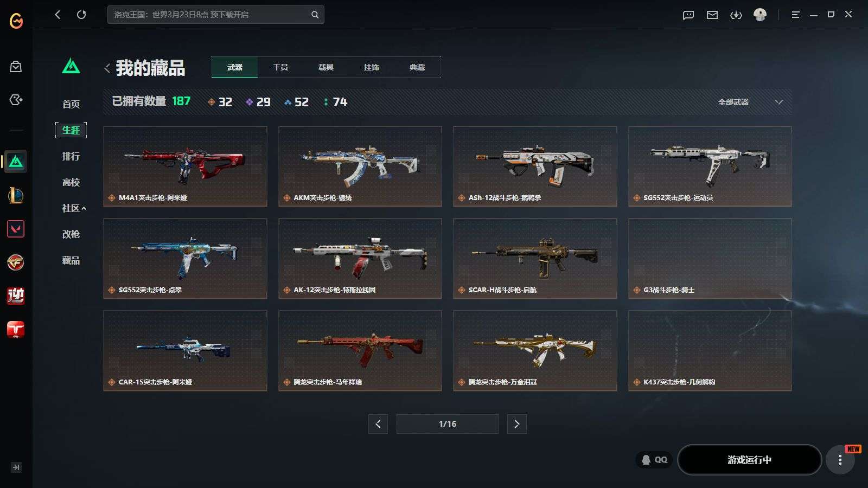Select the AKM突击步枪 weapon card
The height and width of the screenshot is (488, 868).
(360, 166)
